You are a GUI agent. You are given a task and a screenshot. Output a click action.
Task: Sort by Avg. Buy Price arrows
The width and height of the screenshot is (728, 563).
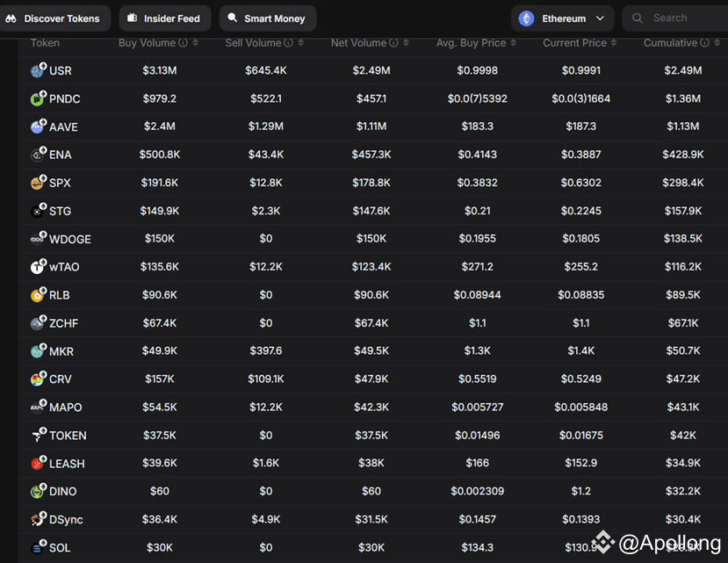514,43
